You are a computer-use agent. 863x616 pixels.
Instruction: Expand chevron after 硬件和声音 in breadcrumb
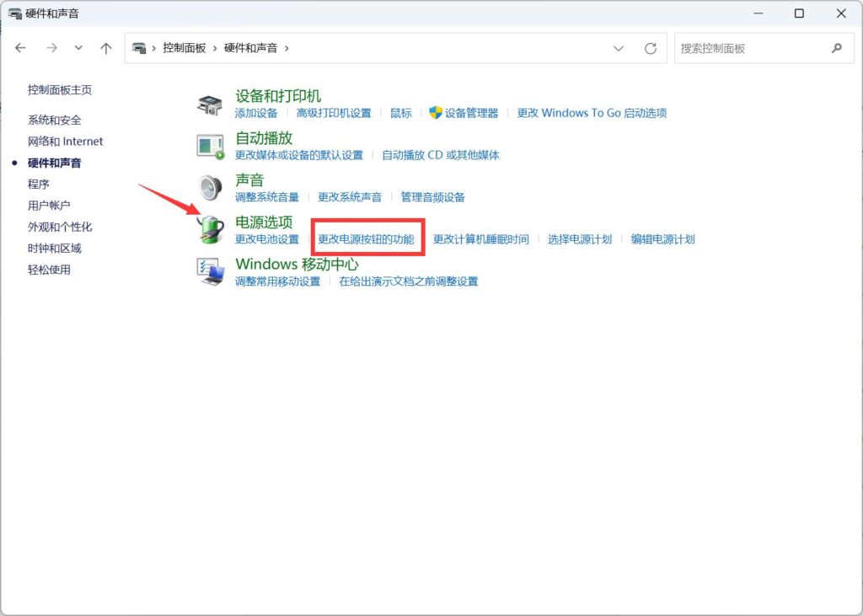[x=287, y=49]
